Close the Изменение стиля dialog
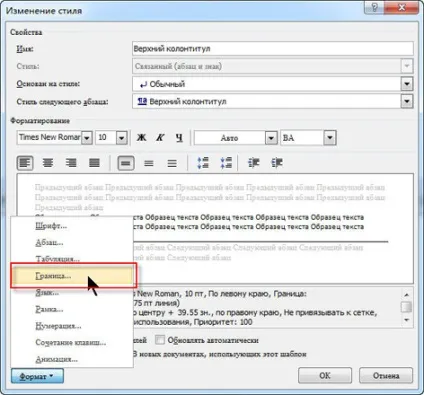424x395 pixels. (x=401, y=7)
